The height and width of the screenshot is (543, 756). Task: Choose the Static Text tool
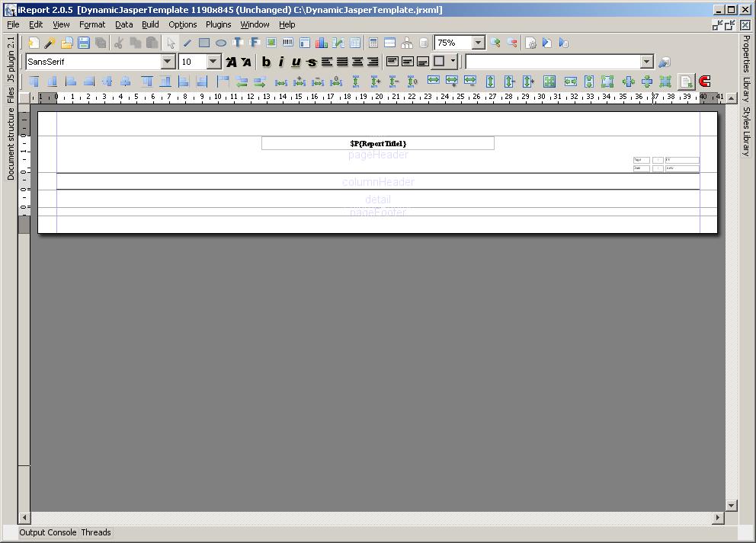pyautogui.click(x=239, y=42)
